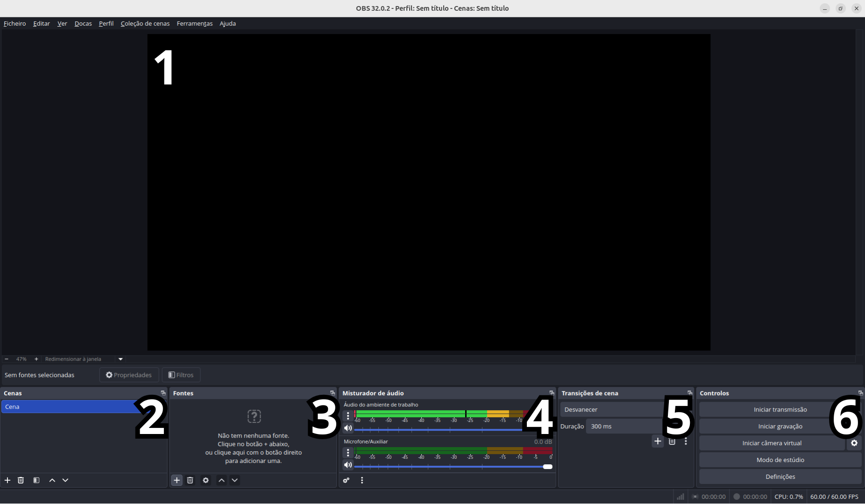
Task: Click the Microfone/Auxiliar volume slider handle
Action: point(548,467)
